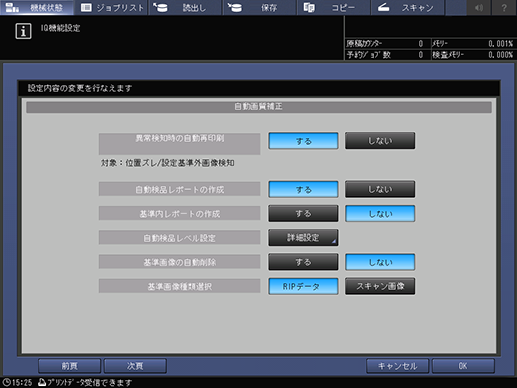This screenshot has width=517, height=388.
Task: Click the 設定内容の変更を行なえます message
Action: (x=80, y=88)
